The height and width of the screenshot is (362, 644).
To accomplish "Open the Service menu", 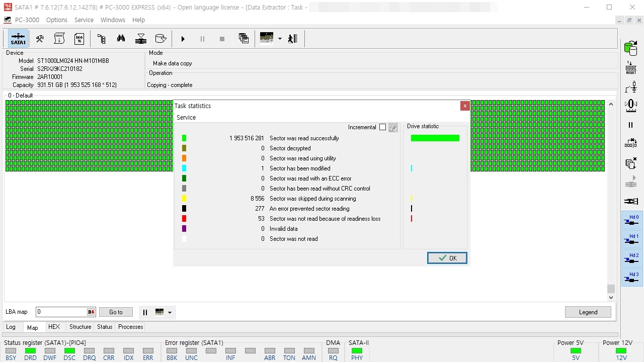I will [x=84, y=20].
